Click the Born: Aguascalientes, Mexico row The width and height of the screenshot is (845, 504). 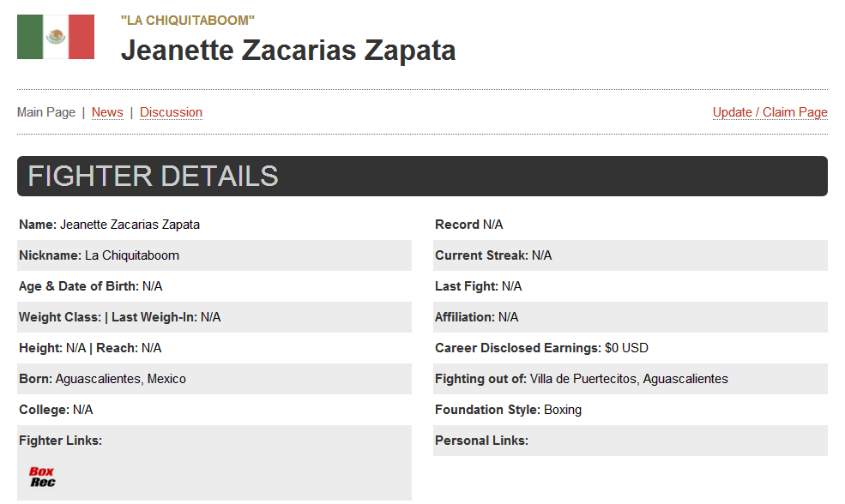pyautogui.click(x=214, y=379)
